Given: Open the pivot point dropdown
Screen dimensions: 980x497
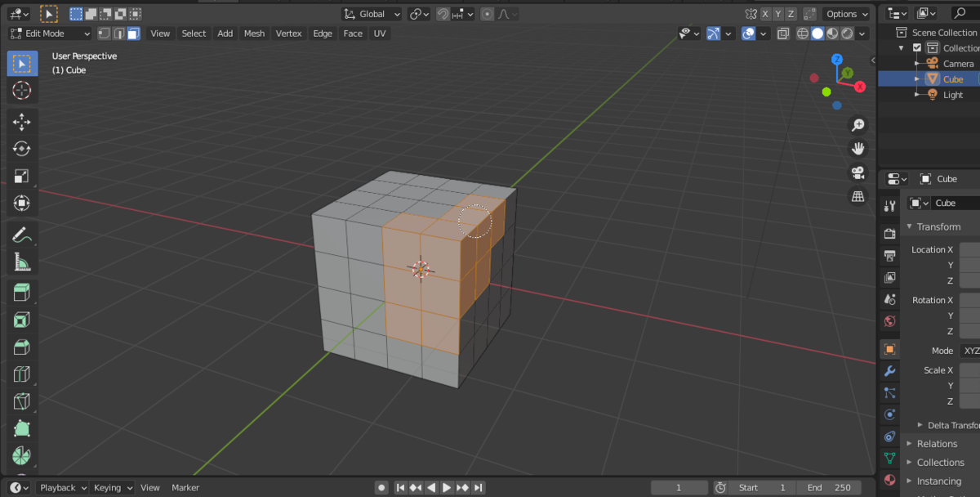Looking at the screenshot, I should [x=420, y=14].
